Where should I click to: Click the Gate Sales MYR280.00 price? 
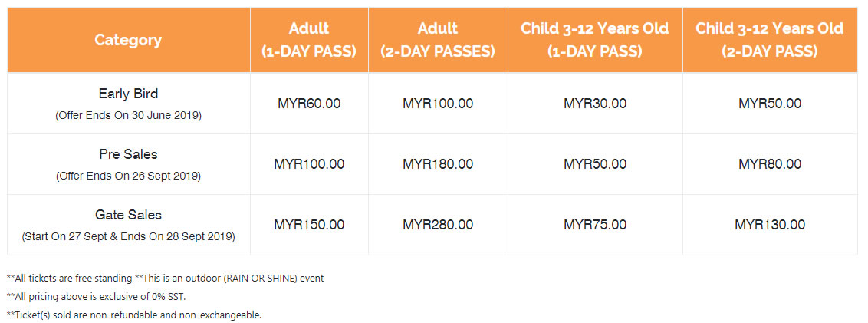[438, 224]
